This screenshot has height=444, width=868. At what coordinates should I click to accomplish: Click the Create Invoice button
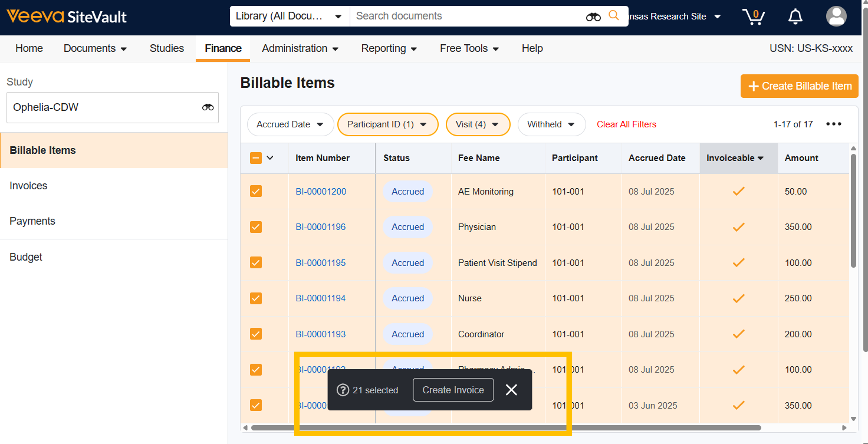453,390
